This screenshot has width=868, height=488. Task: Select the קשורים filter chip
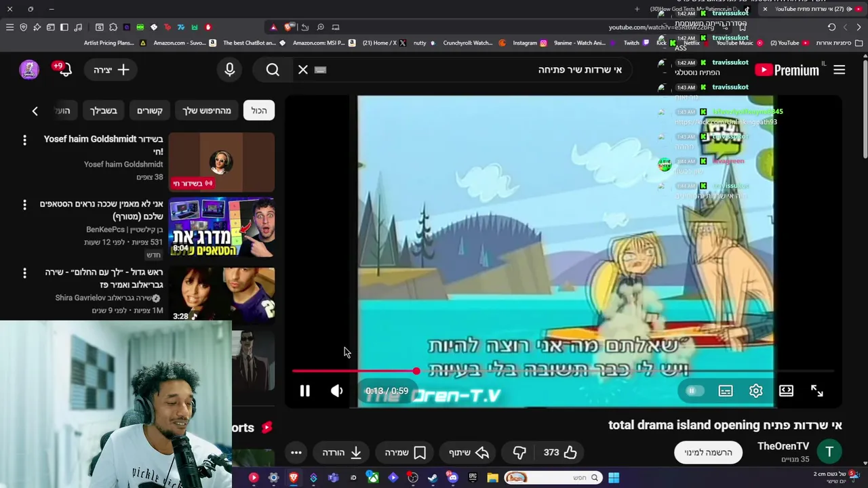point(150,110)
